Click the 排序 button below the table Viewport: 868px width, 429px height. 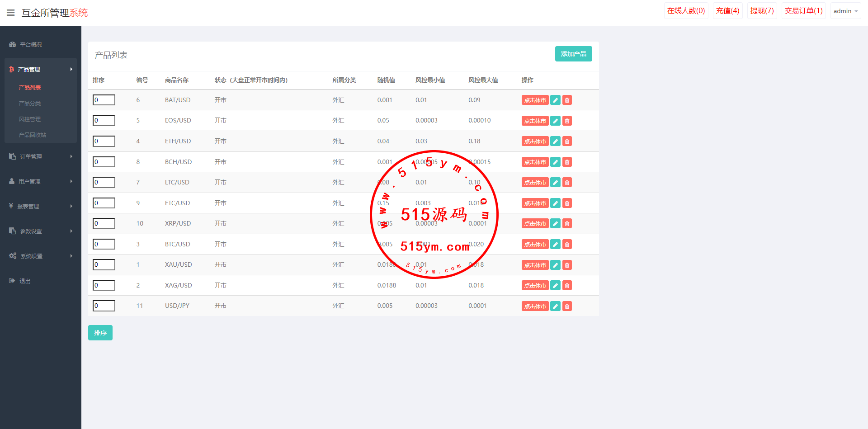point(100,333)
